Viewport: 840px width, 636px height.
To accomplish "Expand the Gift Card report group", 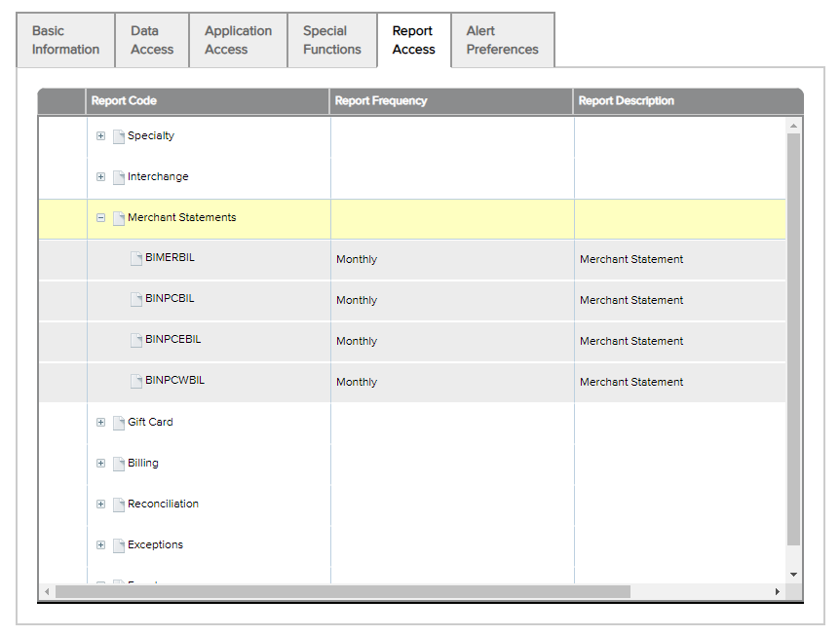I will 100,423.
